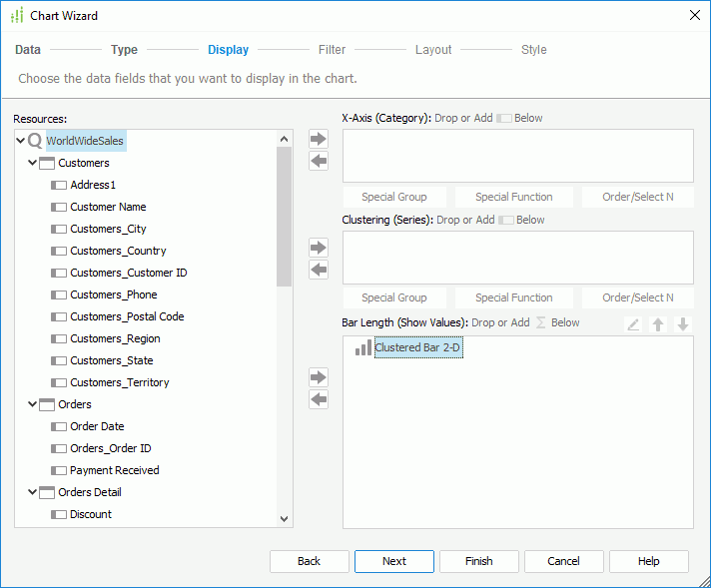Click inside the Clustering Series drop box

click(x=518, y=258)
